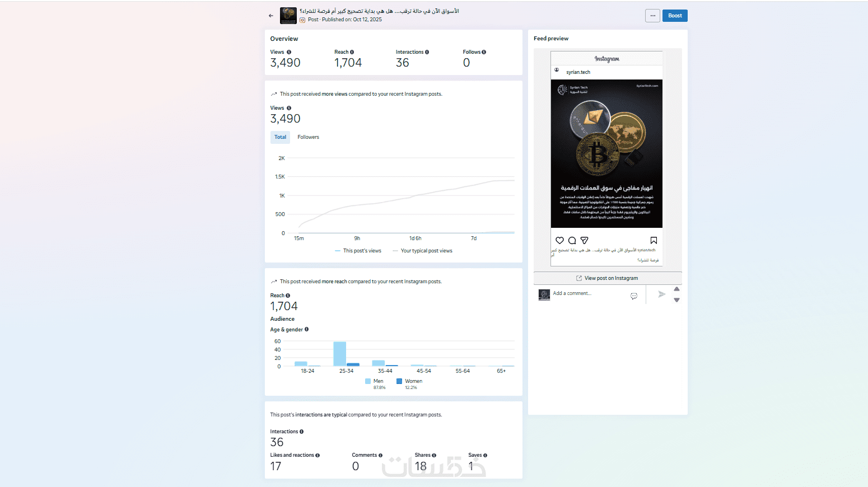Open View post on Instagram link
The height and width of the screenshot is (487, 868).
pyautogui.click(x=608, y=278)
